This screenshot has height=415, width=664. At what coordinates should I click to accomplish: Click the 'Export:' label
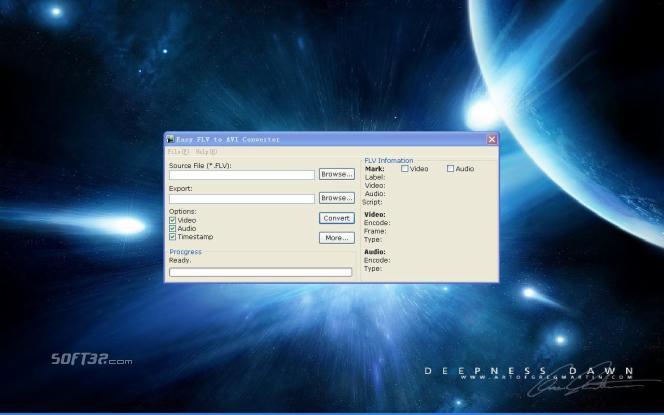tap(180, 188)
